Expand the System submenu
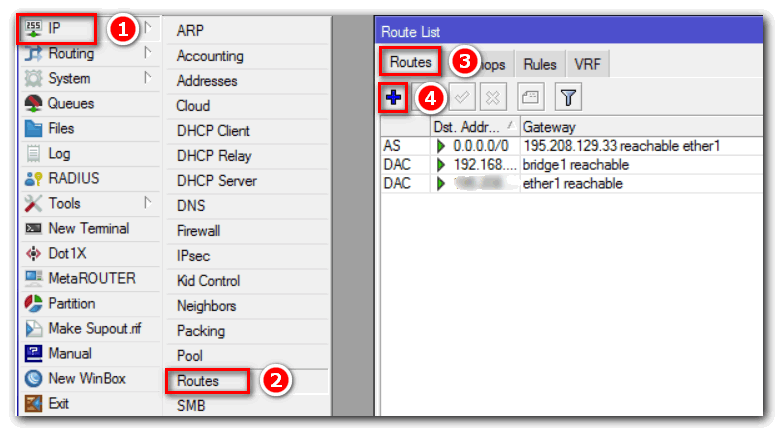The width and height of the screenshot is (779, 432). (x=147, y=79)
